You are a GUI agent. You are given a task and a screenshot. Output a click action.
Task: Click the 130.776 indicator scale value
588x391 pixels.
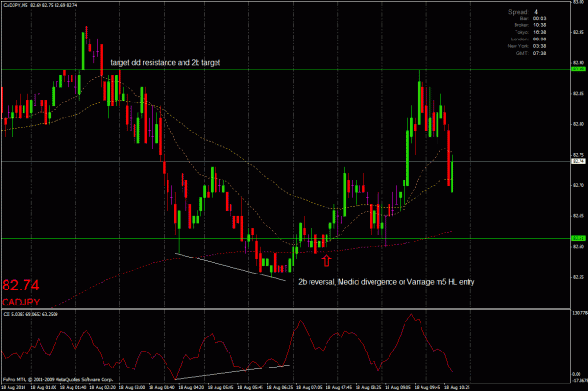tap(580, 313)
